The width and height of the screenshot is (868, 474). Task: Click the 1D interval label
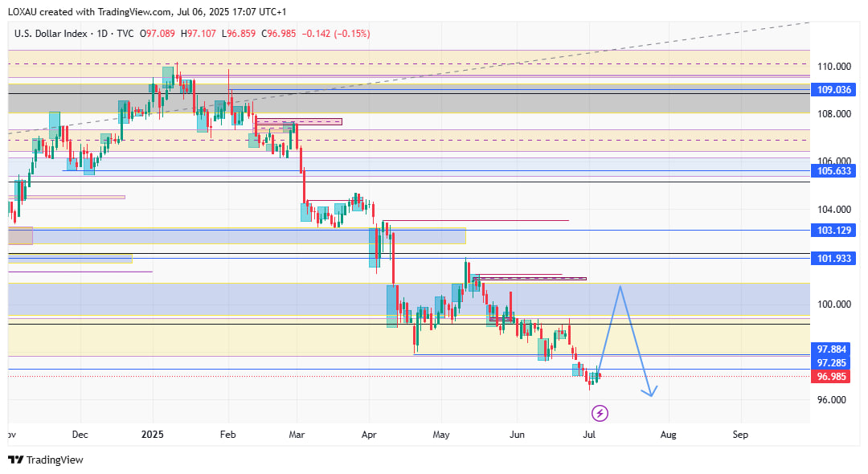(x=102, y=34)
